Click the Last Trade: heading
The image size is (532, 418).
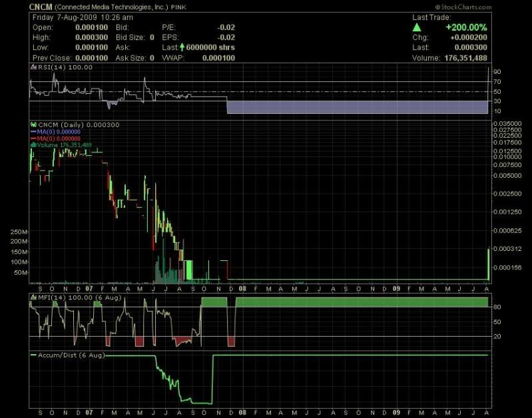pyautogui.click(x=431, y=17)
